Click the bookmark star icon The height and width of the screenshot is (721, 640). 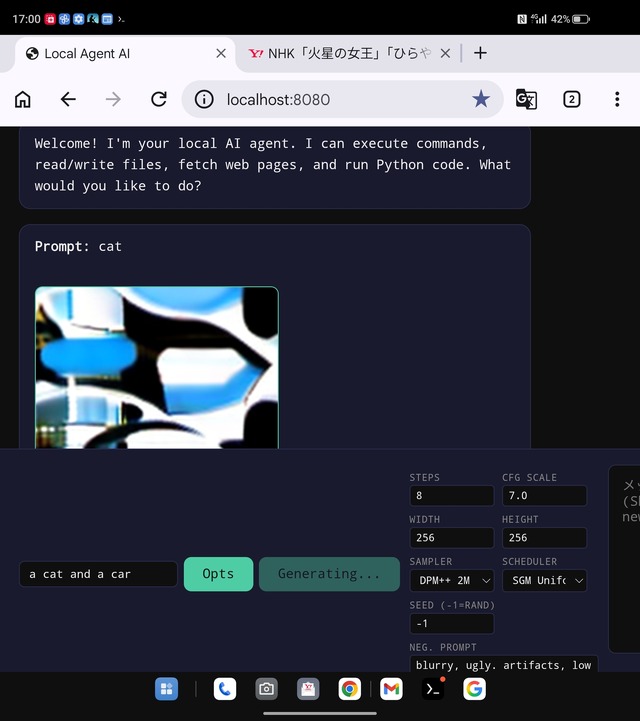pyautogui.click(x=481, y=99)
